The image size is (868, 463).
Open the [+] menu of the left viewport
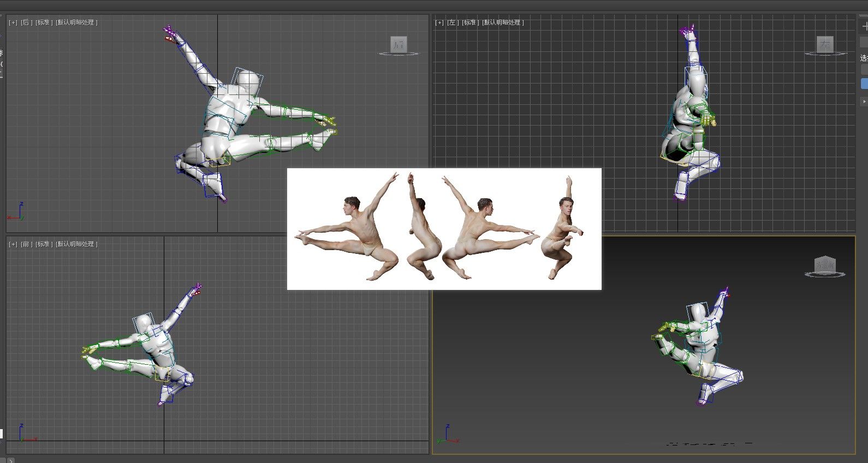[x=439, y=22]
